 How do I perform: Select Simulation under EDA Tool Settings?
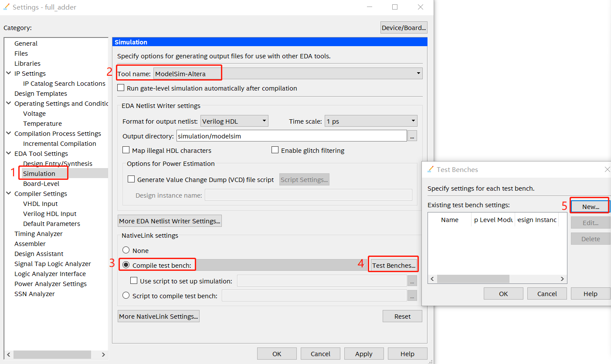point(39,174)
